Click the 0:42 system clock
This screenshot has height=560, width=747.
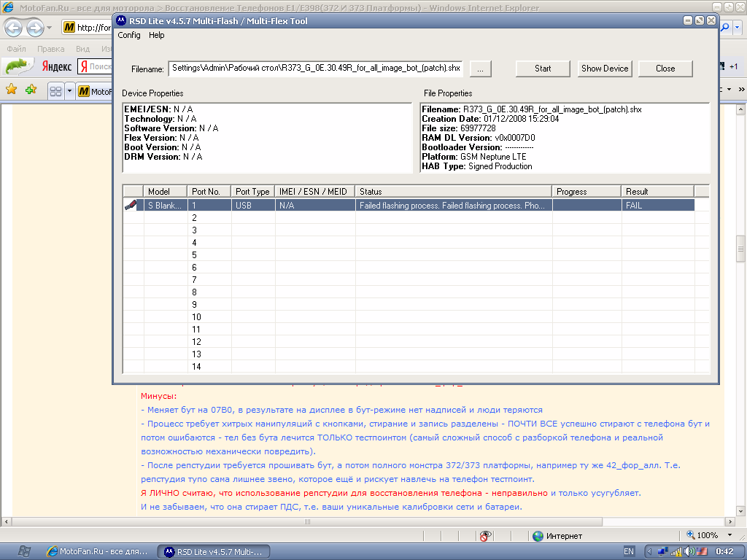(724, 551)
